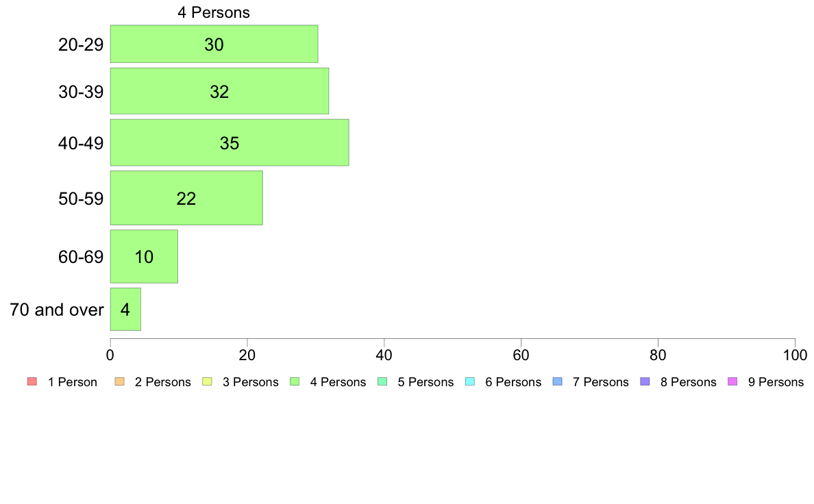Viewport: 814px width, 504px height.
Task: Select the 60-69 bar showing 10
Action: [144, 256]
